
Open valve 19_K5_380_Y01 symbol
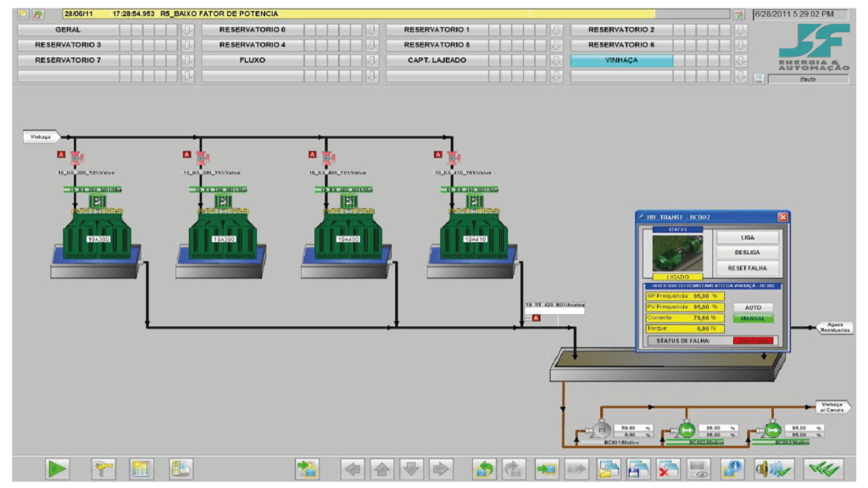pyautogui.click(x=76, y=158)
